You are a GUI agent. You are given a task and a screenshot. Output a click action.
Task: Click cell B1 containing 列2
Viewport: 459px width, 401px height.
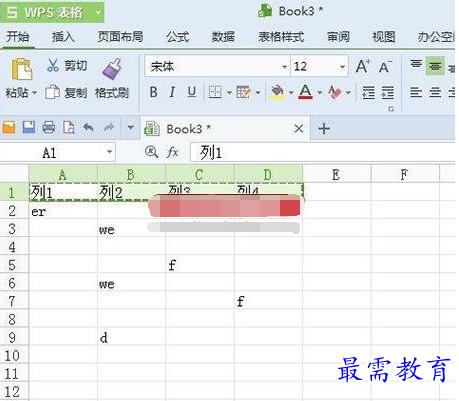pos(131,192)
